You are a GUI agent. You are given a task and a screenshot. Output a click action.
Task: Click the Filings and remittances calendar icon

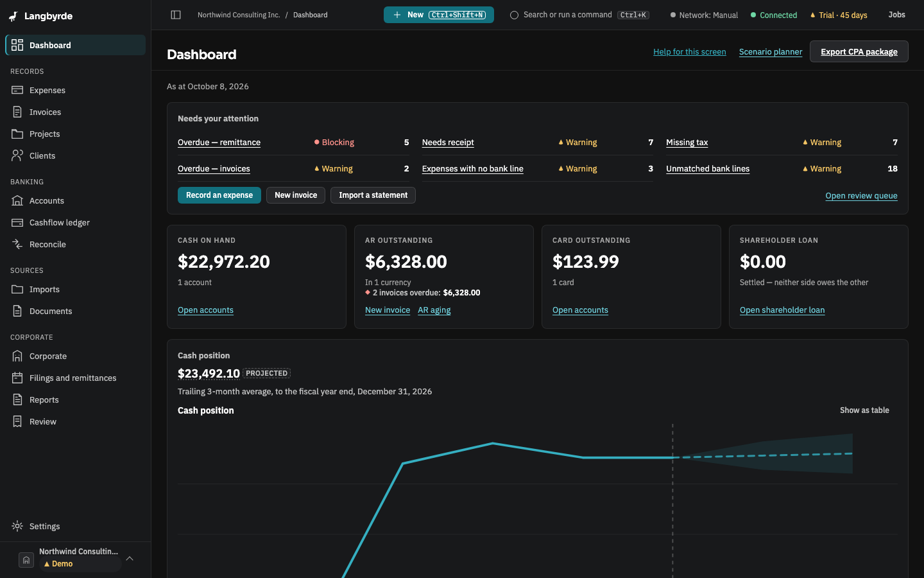[17, 378]
